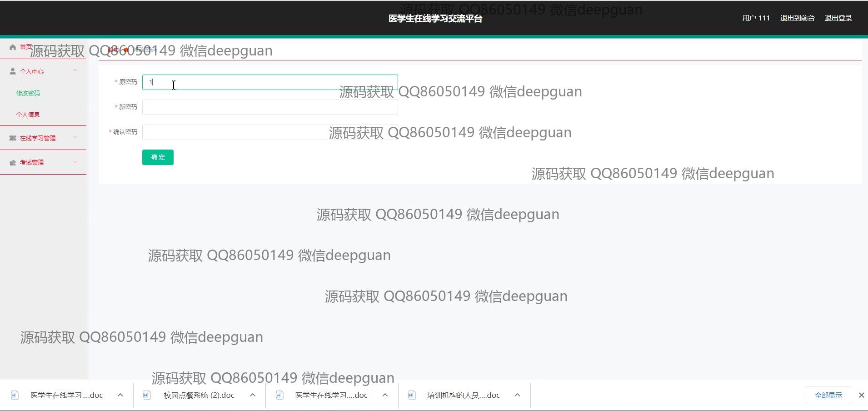Expand the 在线学习管理 chevron
Screen dimensions: 868x411
(x=75, y=138)
